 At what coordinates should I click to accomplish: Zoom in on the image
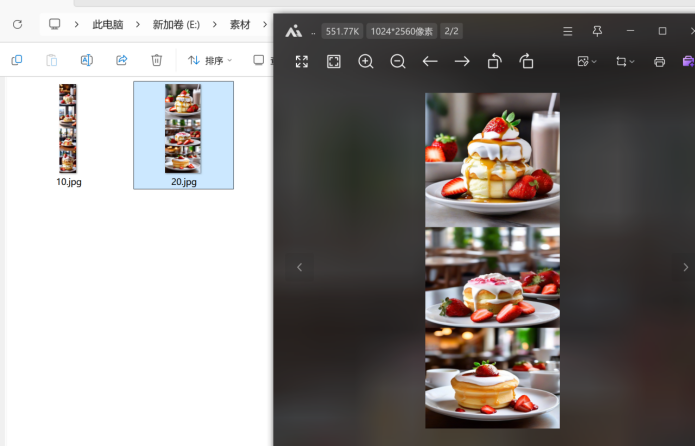[366, 62]
